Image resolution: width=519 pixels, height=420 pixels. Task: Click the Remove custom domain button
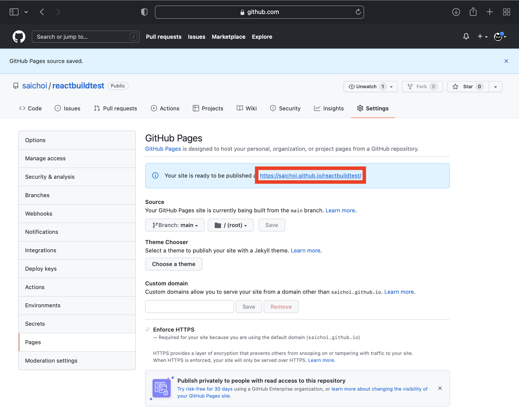281,307
